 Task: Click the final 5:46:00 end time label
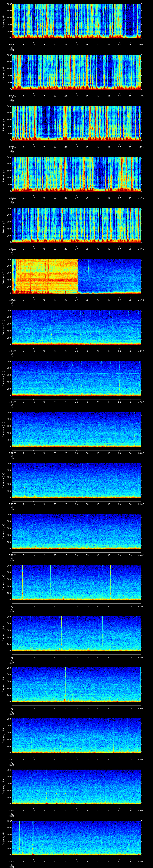[x=141, y=861]
